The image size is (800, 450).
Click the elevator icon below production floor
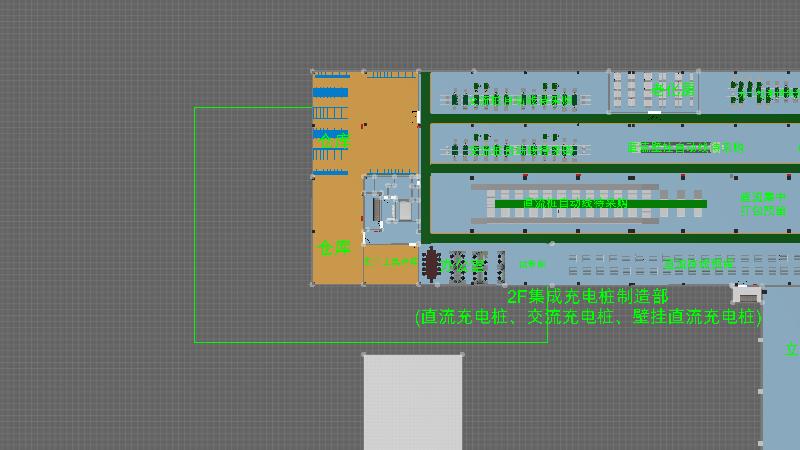(x=746, y=295)
